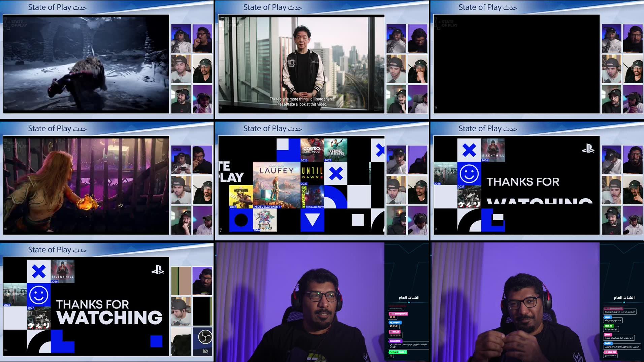Click the blue downward triangle tile

coord(312,220)
